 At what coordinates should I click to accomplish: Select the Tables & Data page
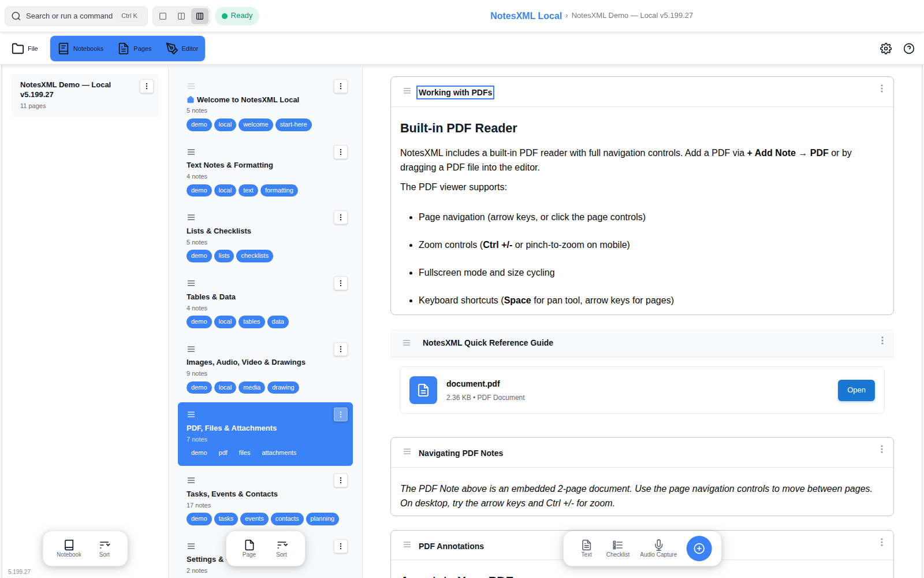pyautogui.click(x=266, y=303)
